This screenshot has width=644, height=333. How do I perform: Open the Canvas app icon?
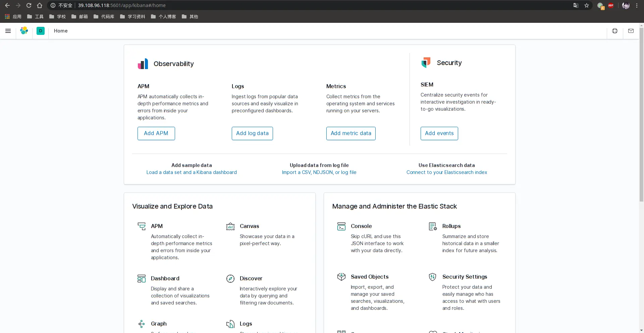(230, 226)
